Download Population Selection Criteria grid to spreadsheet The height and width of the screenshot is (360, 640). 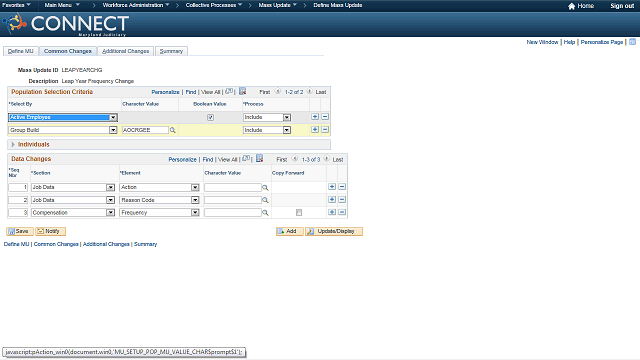point(242,91)
